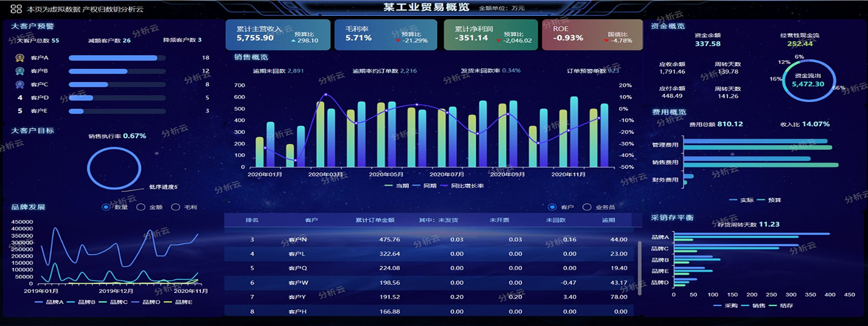Image resolution: width=868 pixels, height=326 pixels.
Task: Click the 客户A progress bar
Action: point(113,58)
